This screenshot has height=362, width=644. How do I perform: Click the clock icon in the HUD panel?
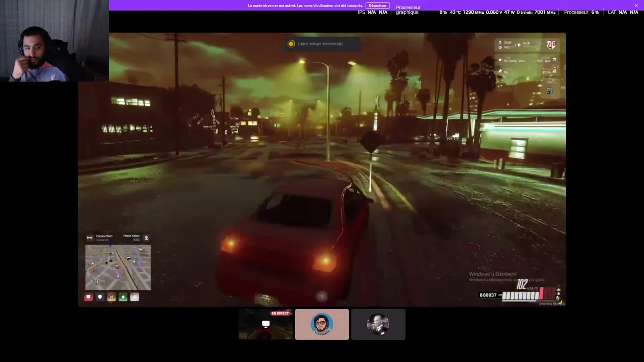[519, 45]
